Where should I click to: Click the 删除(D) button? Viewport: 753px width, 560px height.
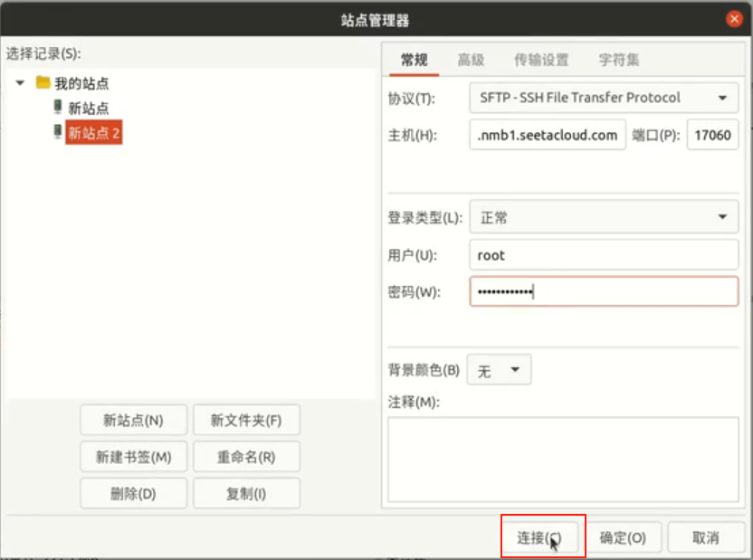pyautogui.click(x=134, y=493)
